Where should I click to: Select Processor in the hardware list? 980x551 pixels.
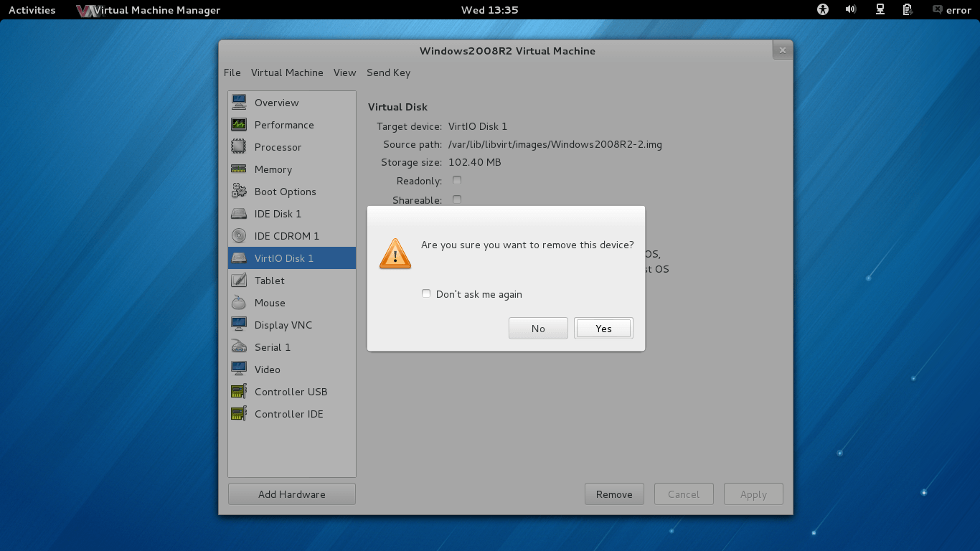tap(292, 147)
